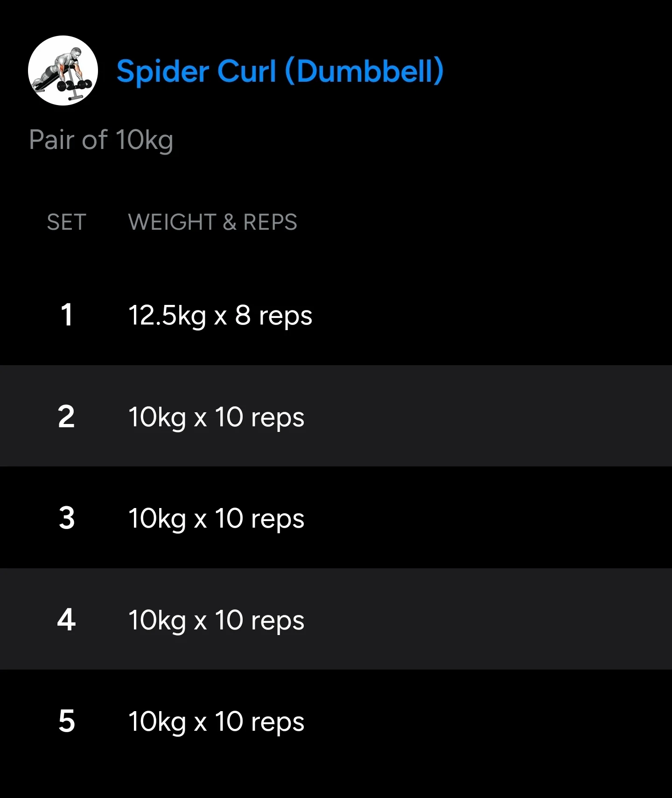Image resolution: width=672 pixels, height=798 pixels.
Task: Select set number 5
Action: coord(67,721)
